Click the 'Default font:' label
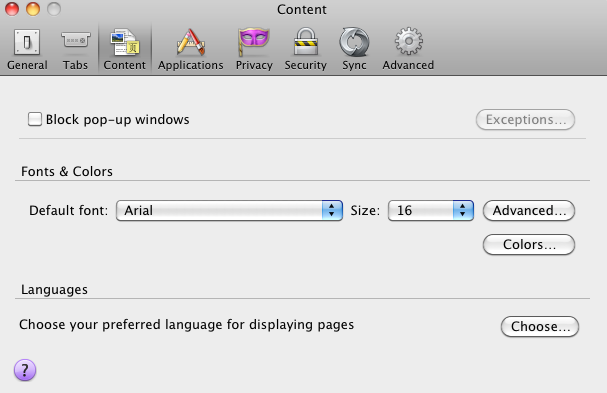Screen dimensions: 607x393 tap(69, 211)
